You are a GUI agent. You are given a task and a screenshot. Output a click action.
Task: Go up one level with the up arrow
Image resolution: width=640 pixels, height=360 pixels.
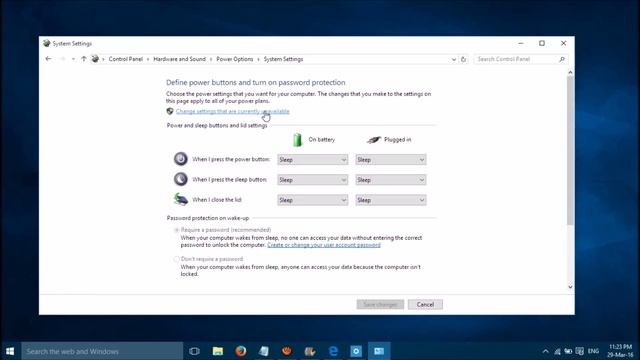[x=84, y=59]
